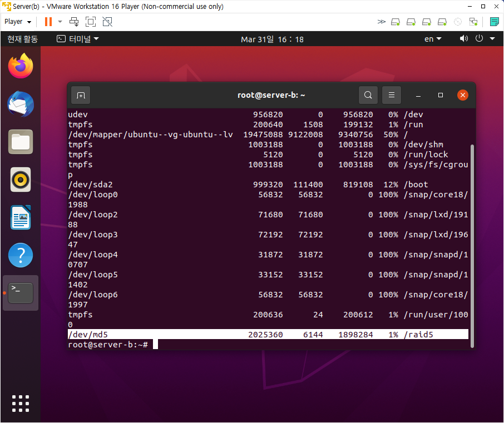
Task: Expand the power options arrow beside pause
Action: [x=60, y=22]
